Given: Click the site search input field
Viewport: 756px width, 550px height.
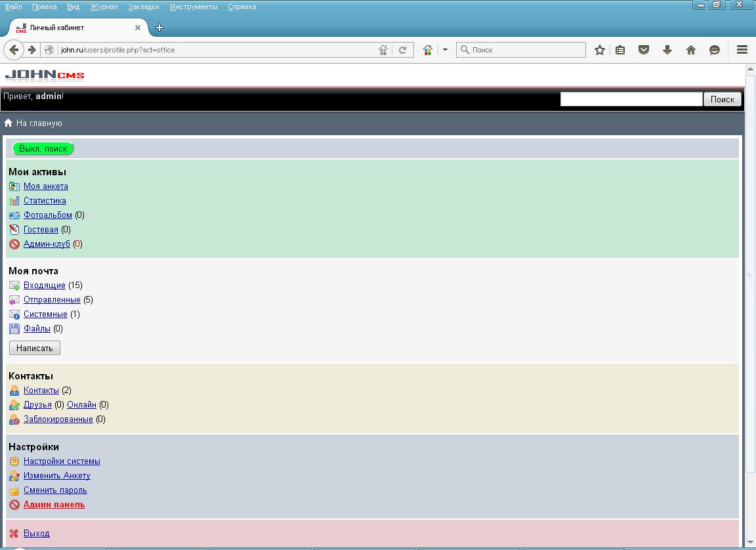Looking at the screenshot, I should pos(631,99).
